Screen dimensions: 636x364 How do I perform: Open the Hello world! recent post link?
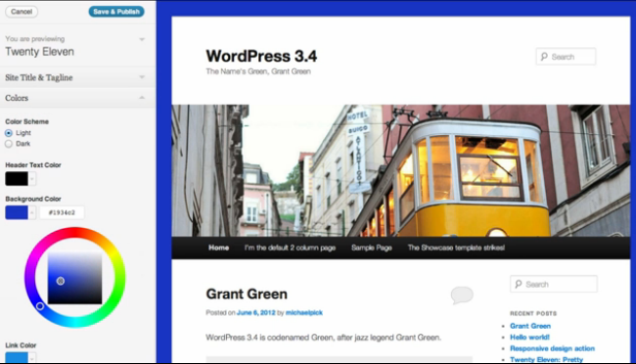529,338
